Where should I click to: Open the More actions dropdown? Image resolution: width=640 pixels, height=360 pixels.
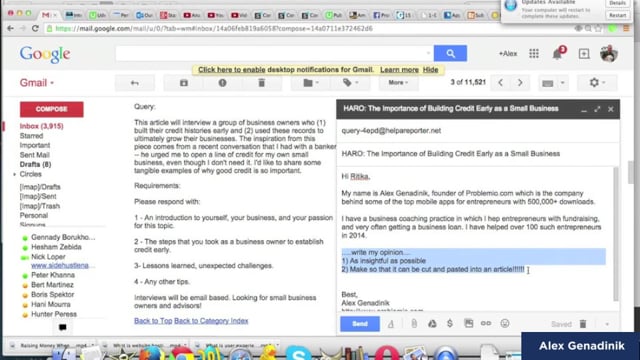click(398, 83)
